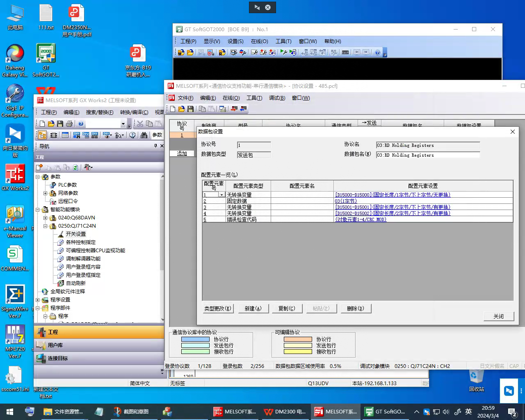
Task: Open dropdown in element number cell 1
Action: [x=222, y=195]
